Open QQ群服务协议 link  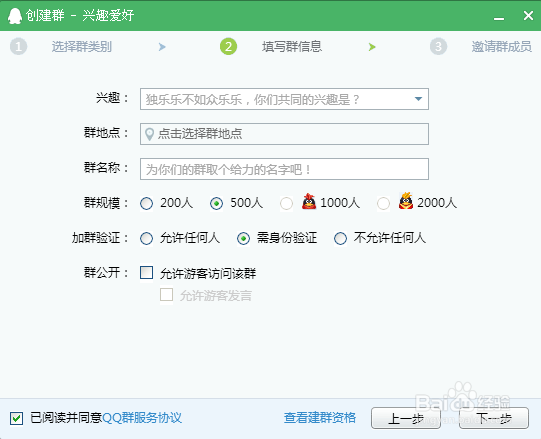pos(142,418)
